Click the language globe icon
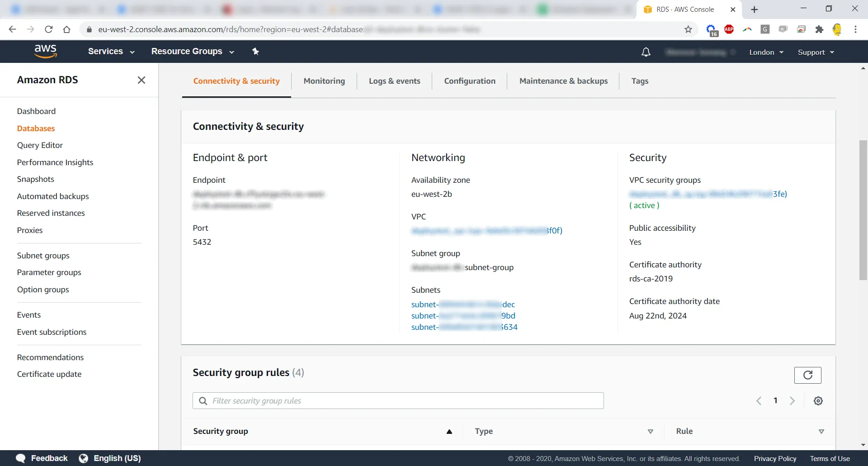The image size is (868, 466). click(x=84, y=458)
